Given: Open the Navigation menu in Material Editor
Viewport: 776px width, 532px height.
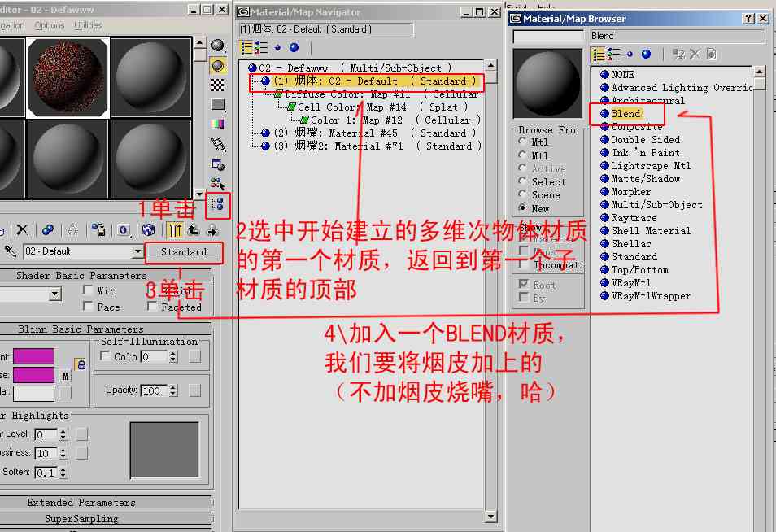Looking at the screenshot, I should [12, 25].
